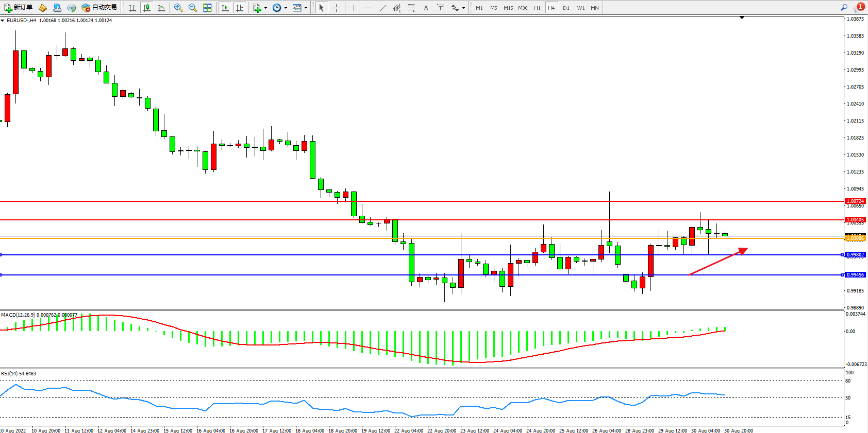Open the chart templates dropdown arrow
The width and height of the screenshot is (868, 433).
pos(306,8)
